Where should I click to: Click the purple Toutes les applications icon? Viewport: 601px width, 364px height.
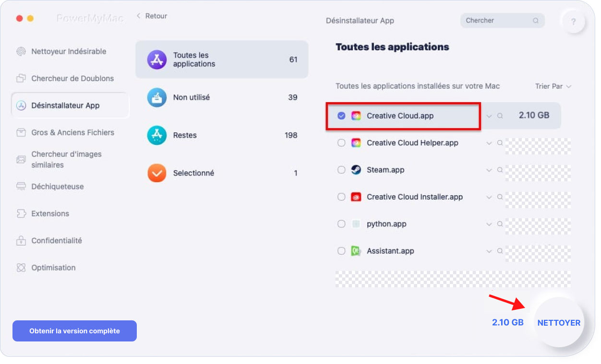point(157,59)
